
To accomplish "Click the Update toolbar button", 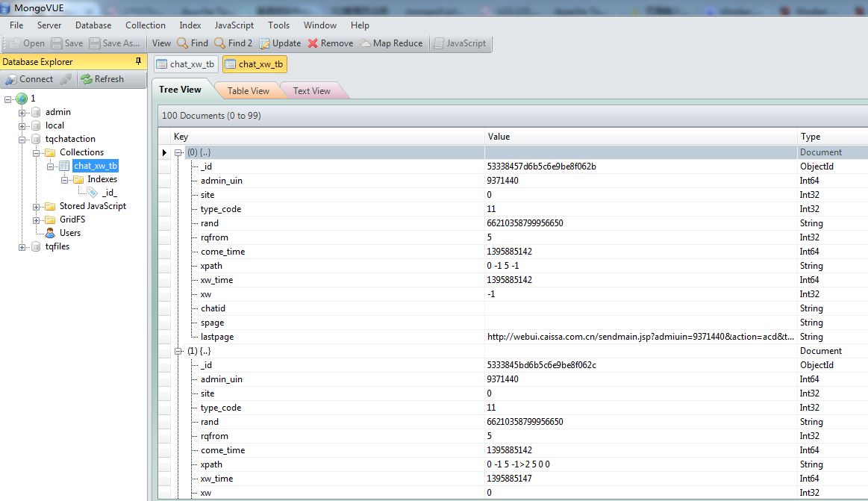I will [x=280, y=43].
